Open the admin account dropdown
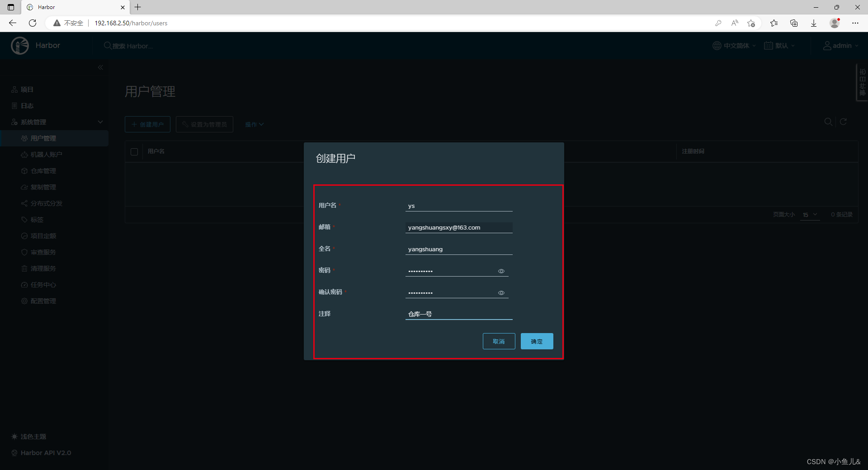 pyautogui.click(x=840, y=46)
